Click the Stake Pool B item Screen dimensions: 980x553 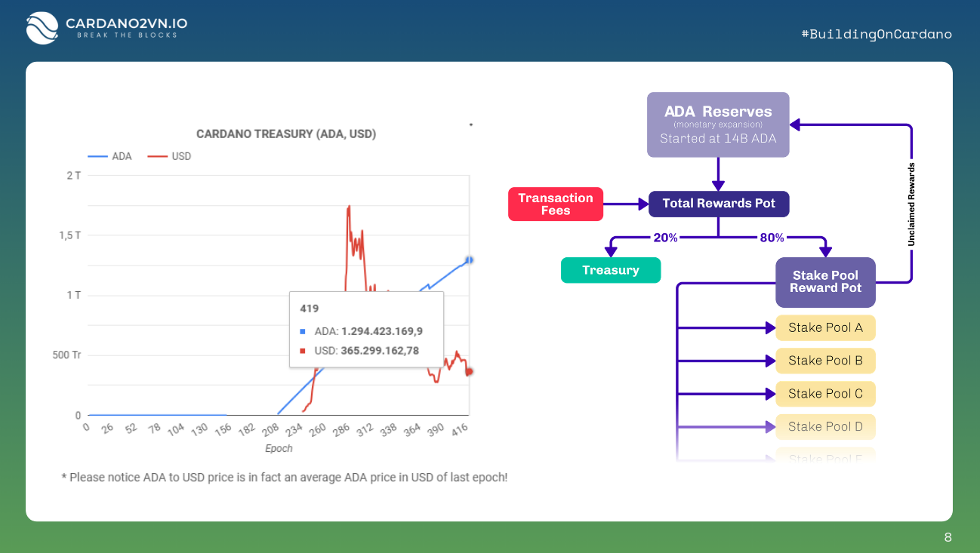pyautogui.click(x=825, y=361)
